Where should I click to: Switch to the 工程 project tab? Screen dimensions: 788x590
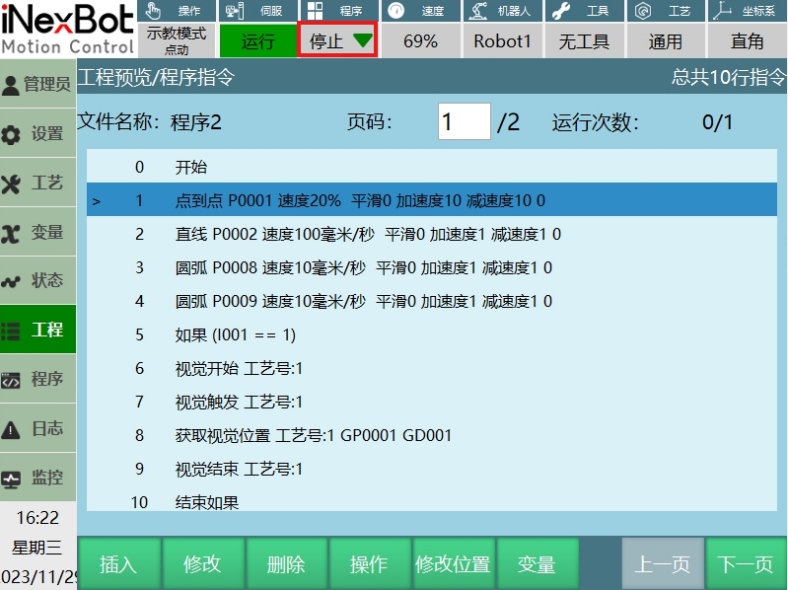[37, 330]
